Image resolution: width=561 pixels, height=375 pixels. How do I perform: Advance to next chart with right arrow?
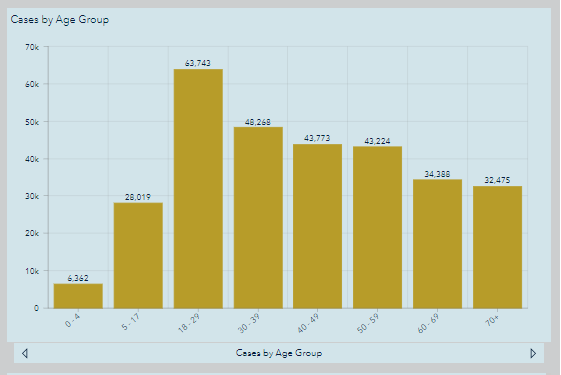click(533, 354)
